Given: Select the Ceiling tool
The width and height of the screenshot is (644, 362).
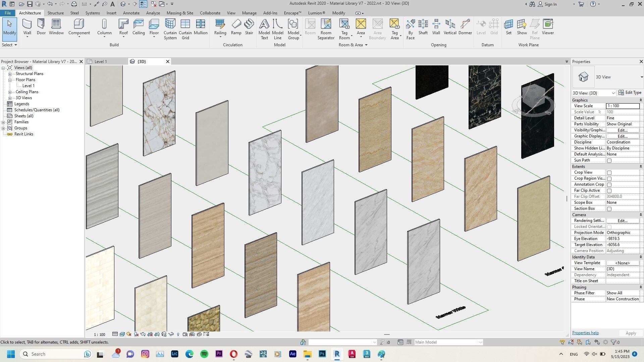Looking at the screenshot, I should click(x=139, y=27).
